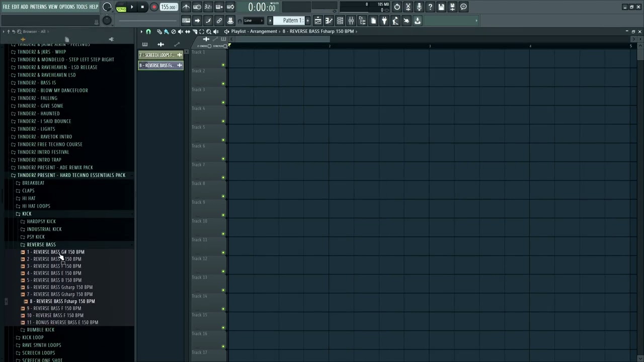The image size is (644, 362).
Task: Open the OPTIONS menu
Action: click(67, 7)
